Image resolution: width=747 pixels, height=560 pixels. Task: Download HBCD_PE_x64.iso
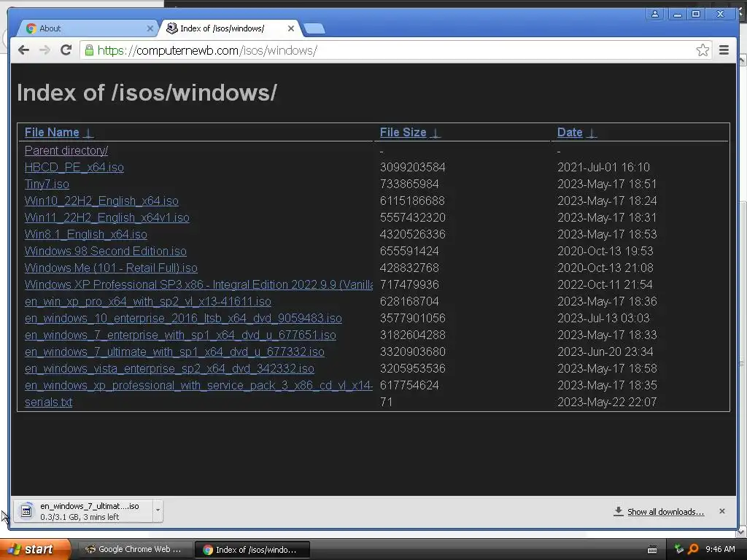pyautogui.click(x=74, y=167)
